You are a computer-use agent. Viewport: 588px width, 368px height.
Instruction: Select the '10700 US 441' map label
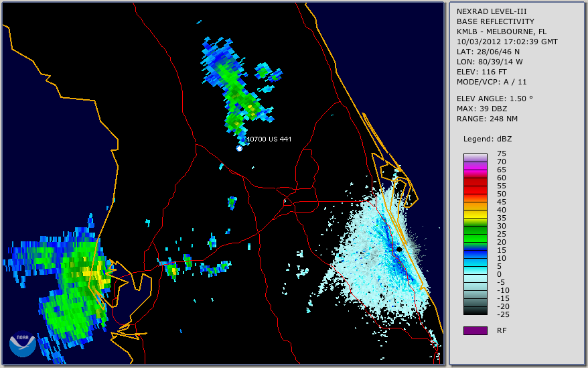(269, 139)
